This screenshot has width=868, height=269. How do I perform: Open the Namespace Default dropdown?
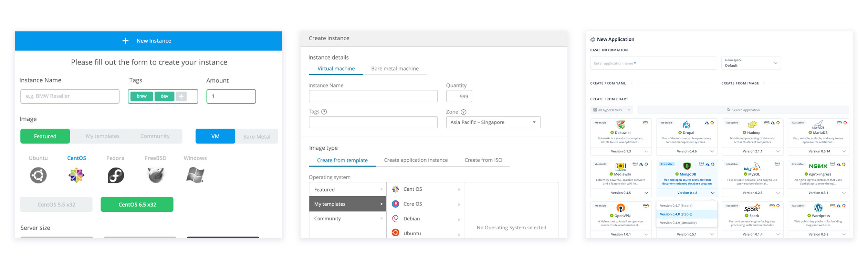pyautogui.click(x=751, y=63)
